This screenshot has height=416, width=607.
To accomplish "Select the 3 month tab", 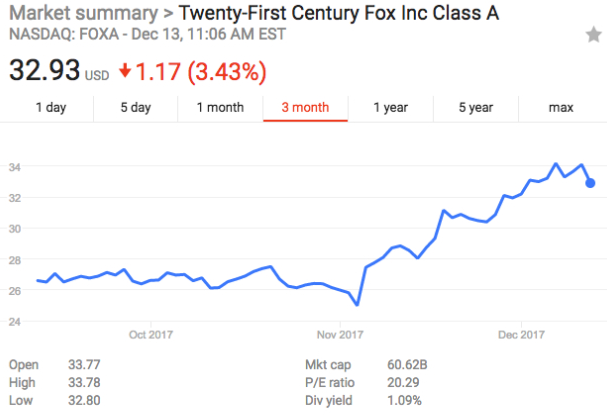I will 305,107.
